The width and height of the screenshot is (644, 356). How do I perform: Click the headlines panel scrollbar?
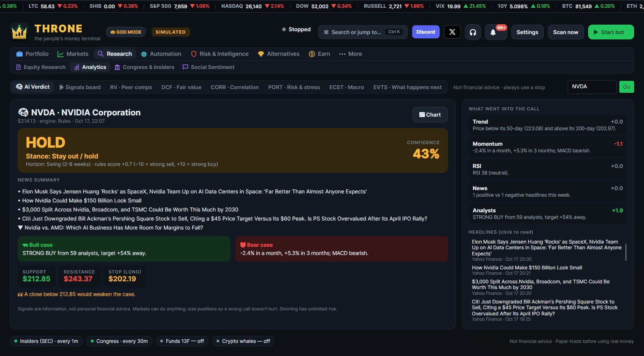[626, 252]
